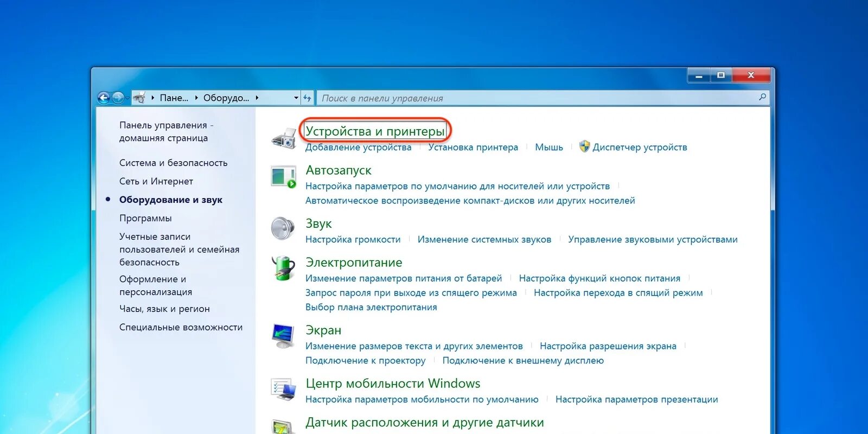
Task: Open Специальные возможности category
Action: (x=181, y=327)
